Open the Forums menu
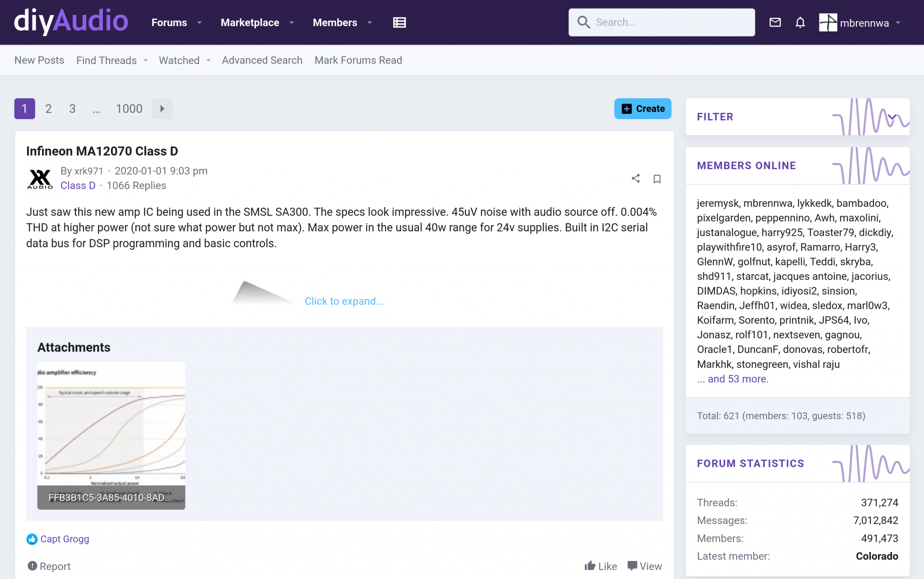The width and height of the screenshot is (924, 579). coord(169,23)
